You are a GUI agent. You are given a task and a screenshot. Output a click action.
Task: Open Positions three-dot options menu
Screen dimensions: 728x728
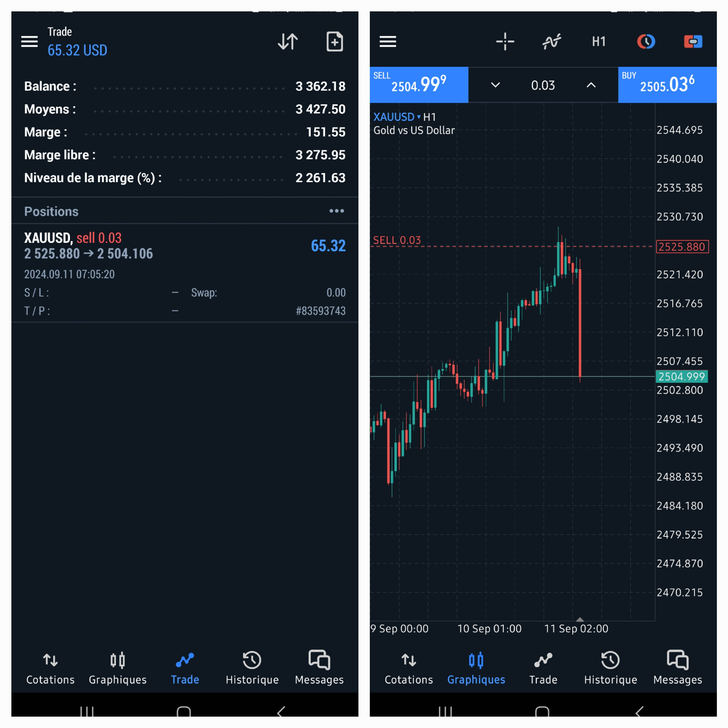coord(336,211)
